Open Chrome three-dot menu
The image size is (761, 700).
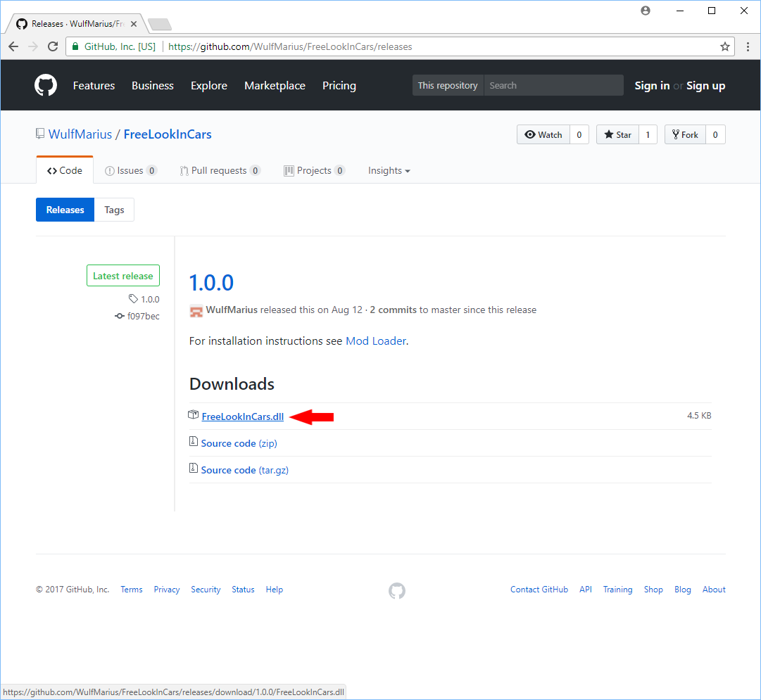pos(748,46)
